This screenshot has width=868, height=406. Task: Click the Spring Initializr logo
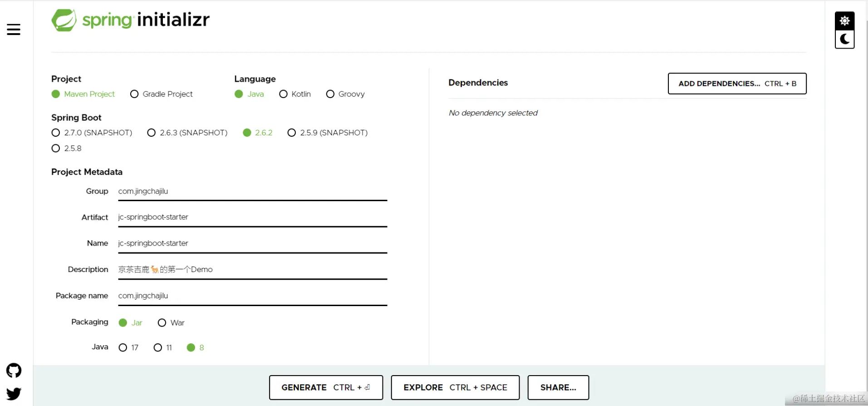click(131, 20)
